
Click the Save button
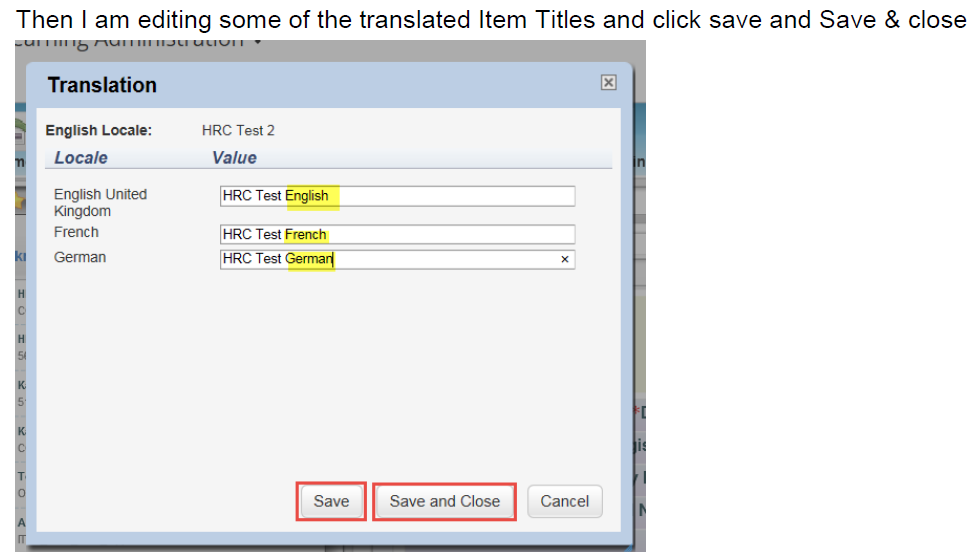pos(331,501)
